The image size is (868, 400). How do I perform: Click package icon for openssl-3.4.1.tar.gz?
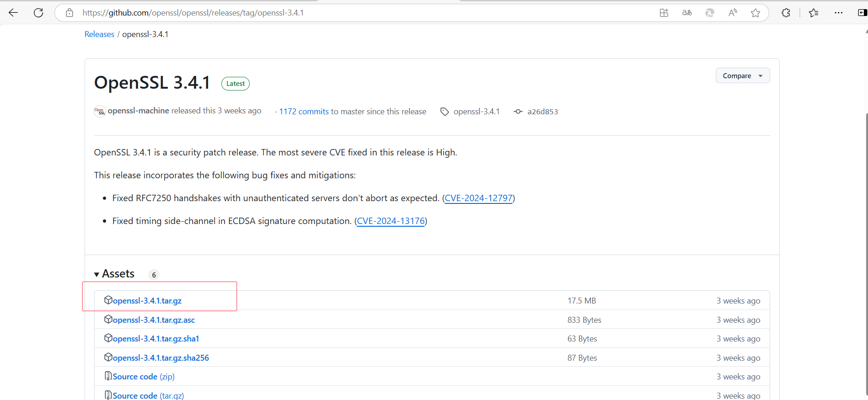pos(108,300)
